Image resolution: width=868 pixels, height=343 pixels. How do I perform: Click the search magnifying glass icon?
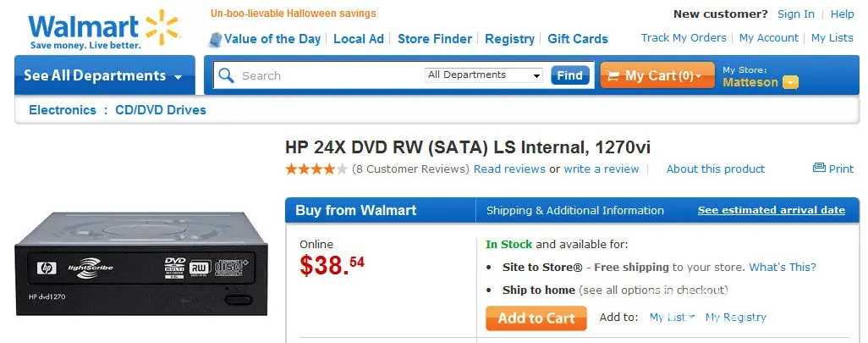click(x=226, y=75)
